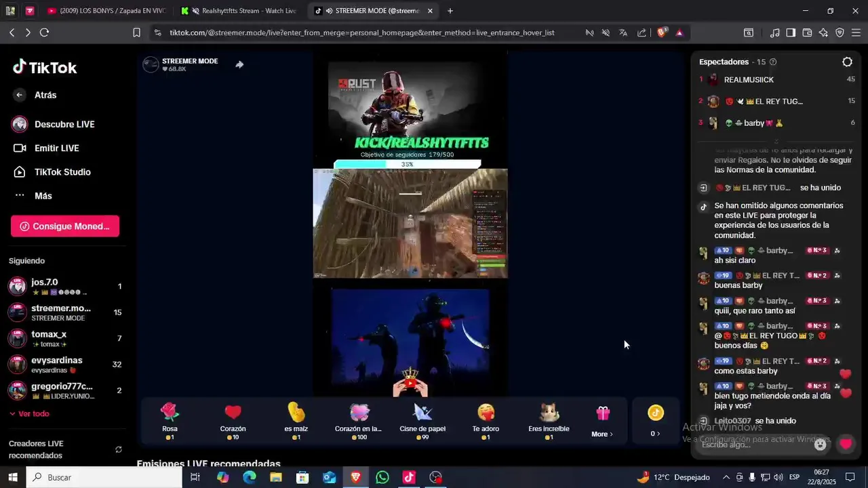Screen dimensions: 868x488
Task: Open the Leo AI sparkle icon
Action: 823,33
